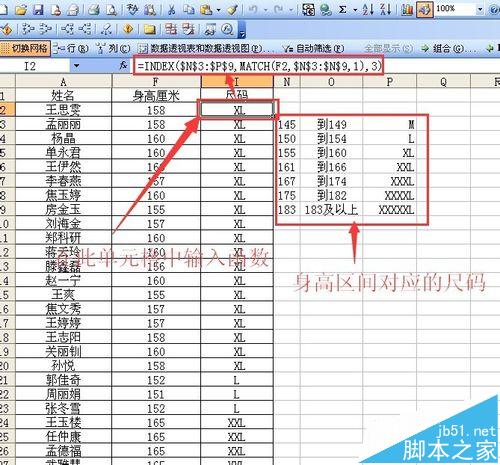This screenshot has height=465, width=500.
Task: Select column Q header
Action: (x=443, y=82)
